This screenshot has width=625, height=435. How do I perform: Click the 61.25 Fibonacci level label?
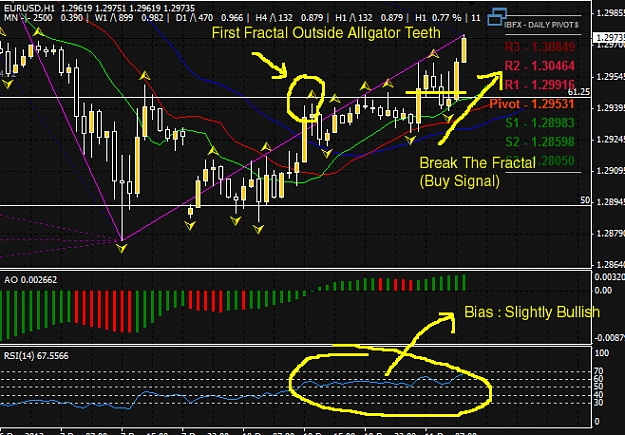point(579,92)
